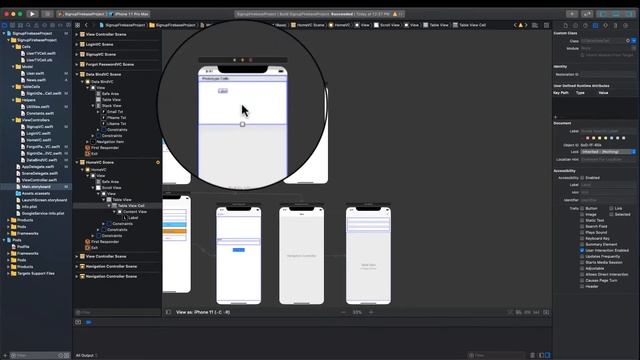Check the Search Field trait
The width and height of the screenshot is (640, 360).
(582, 226)
